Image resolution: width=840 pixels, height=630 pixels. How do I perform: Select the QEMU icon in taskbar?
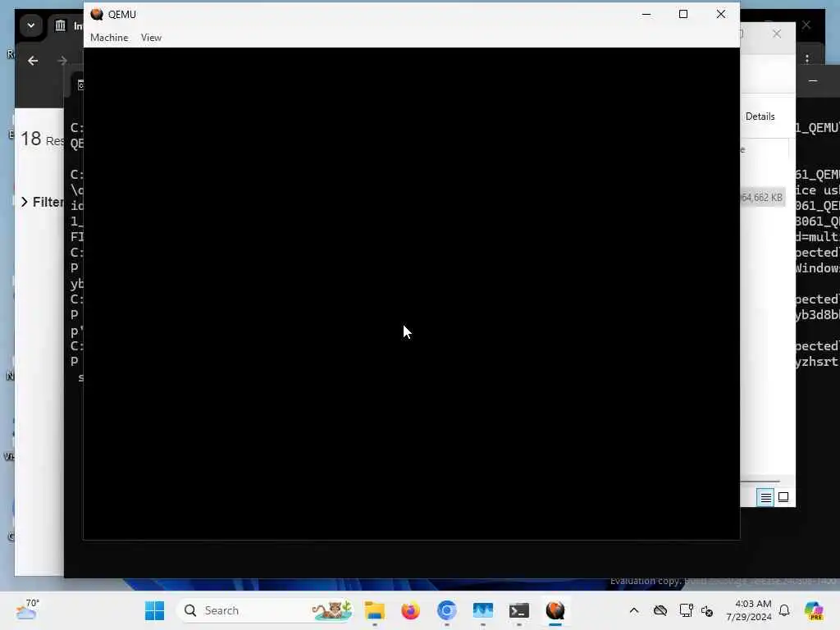[555, 610]
